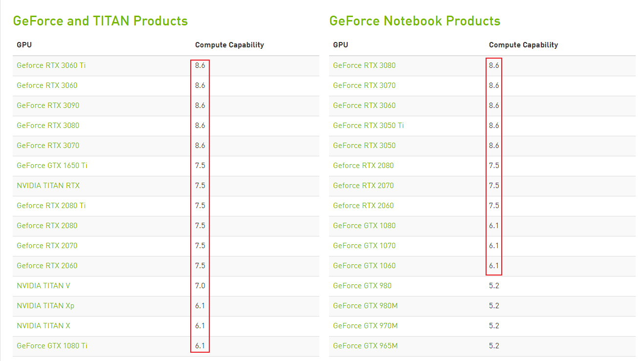The width and height of the screenshot is (644, 361).
Task: Click the 7.5 value for GeForce GTX 1650 Ti
Action: [200, 166]
